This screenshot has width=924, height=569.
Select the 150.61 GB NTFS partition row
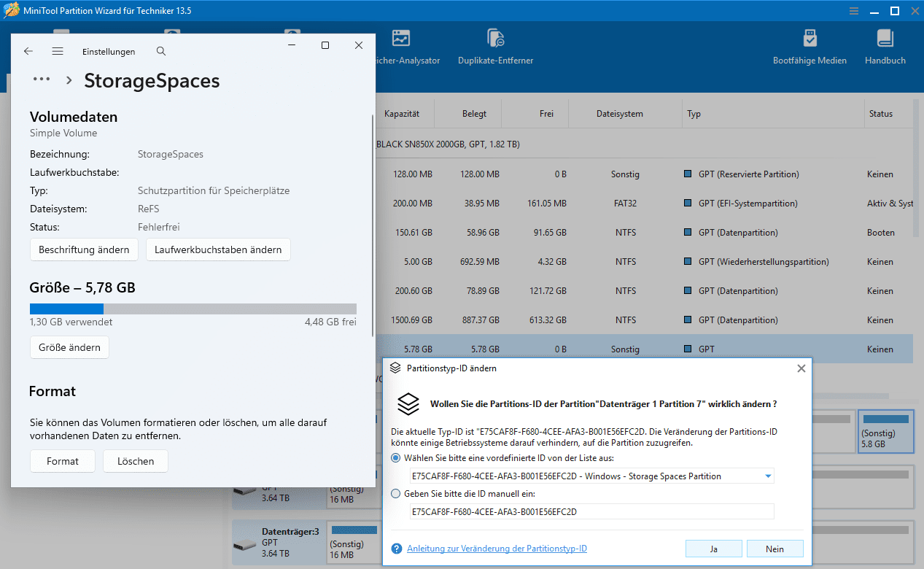pyautogui.click(x=645, y=233)
